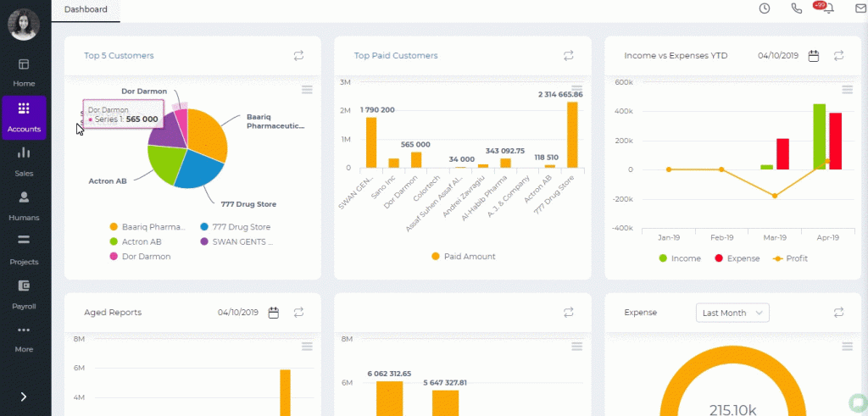Open the Top 5 Customers chart menu
The image size is (868, 416).
(x=307, y=90)
